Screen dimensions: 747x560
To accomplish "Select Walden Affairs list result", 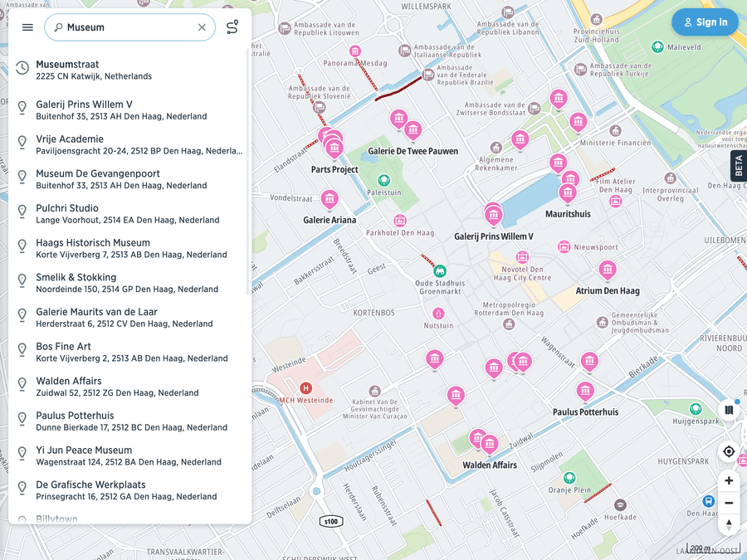I will [x=129, y=387].
